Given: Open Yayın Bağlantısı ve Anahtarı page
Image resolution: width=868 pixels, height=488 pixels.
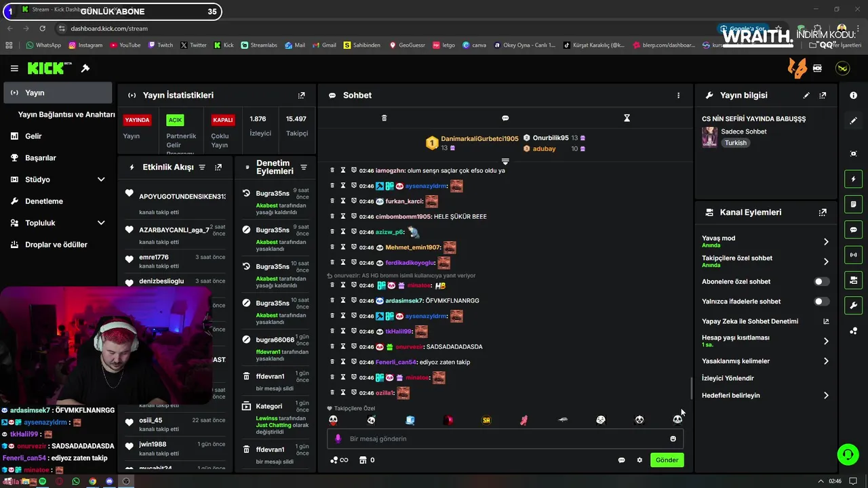Looking at the screenshot, I should (66, 115).
